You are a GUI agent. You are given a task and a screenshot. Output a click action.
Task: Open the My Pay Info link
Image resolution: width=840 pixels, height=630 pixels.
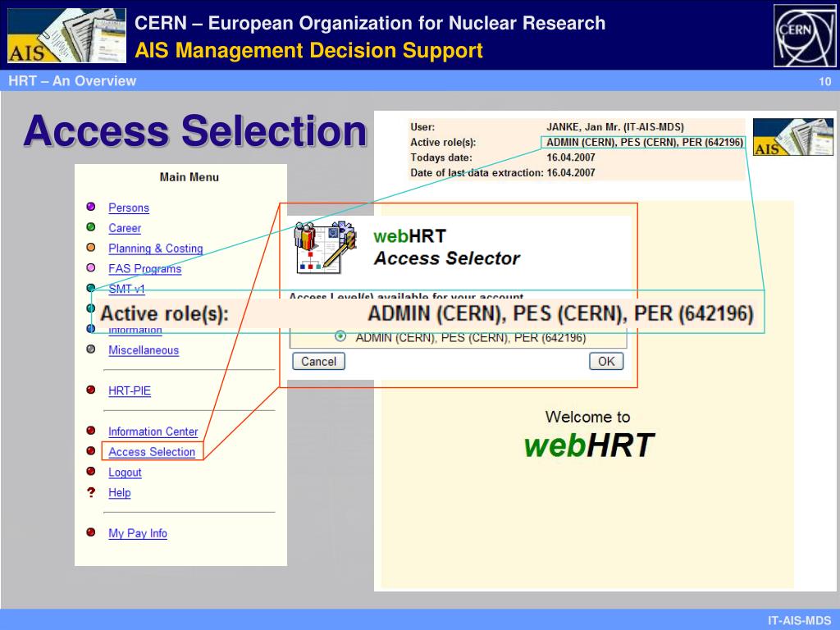click(x=138, y=533)
